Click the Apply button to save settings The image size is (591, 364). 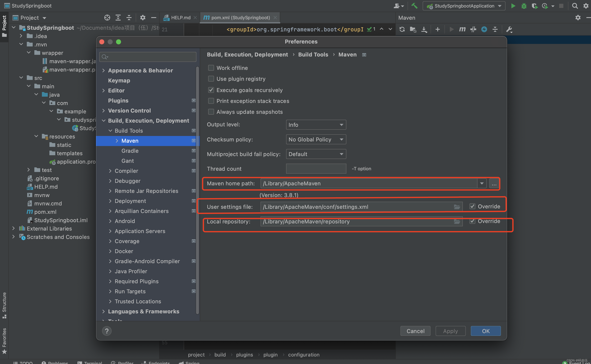[x=450, y=331]
